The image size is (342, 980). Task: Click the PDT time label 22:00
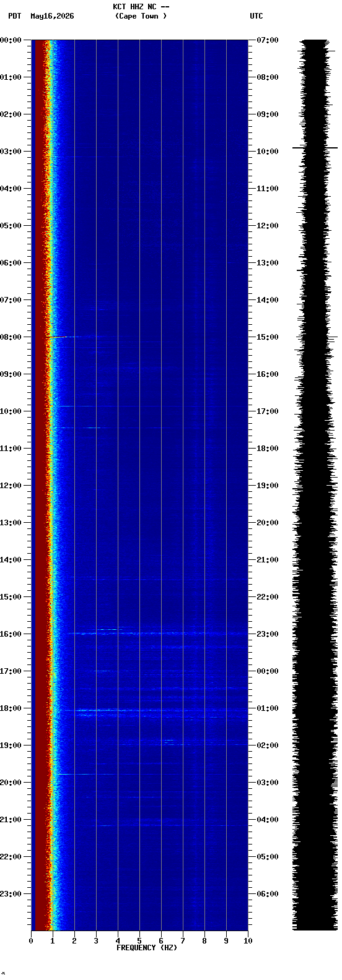tap(11, 857)
